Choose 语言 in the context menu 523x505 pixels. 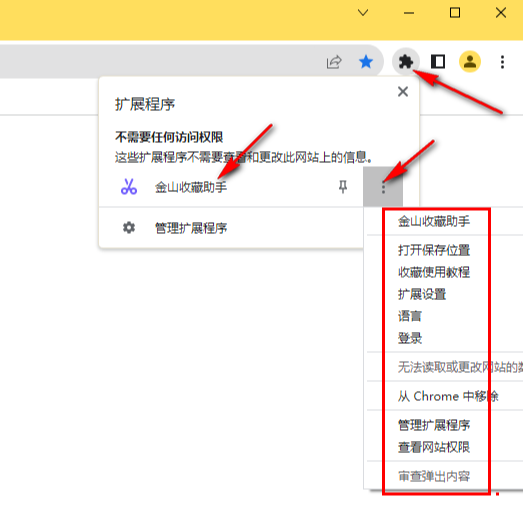[x=410, y=316]
